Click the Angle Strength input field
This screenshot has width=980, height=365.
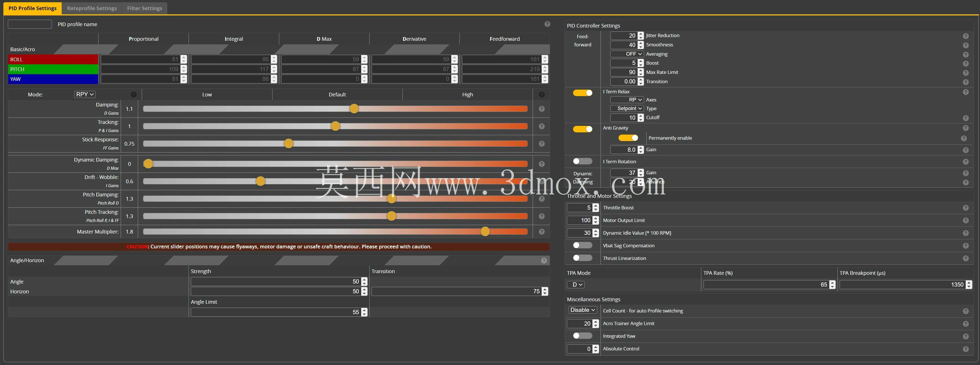point(279,282)
